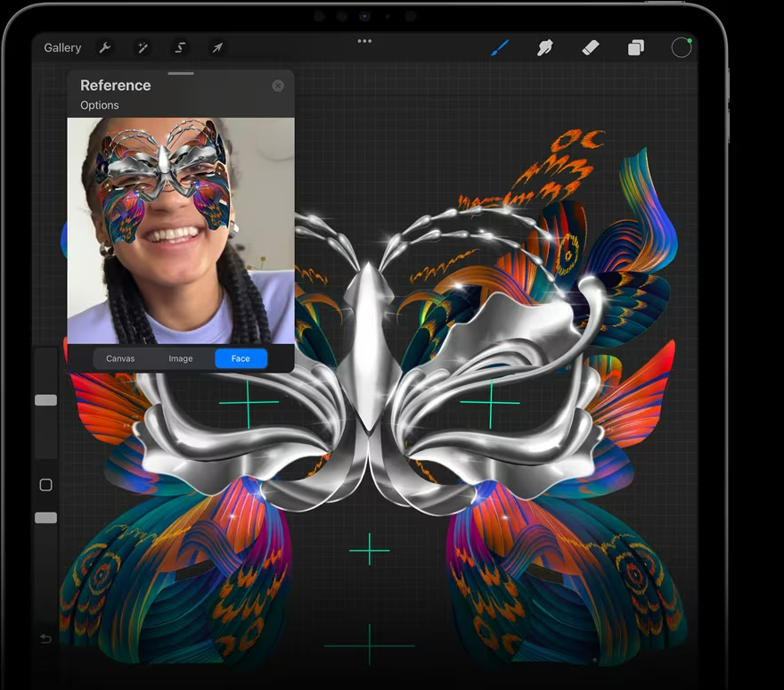Screen dimensions: 784x690
Task: Select the Transform arrow tool
Action: point(217,48)
